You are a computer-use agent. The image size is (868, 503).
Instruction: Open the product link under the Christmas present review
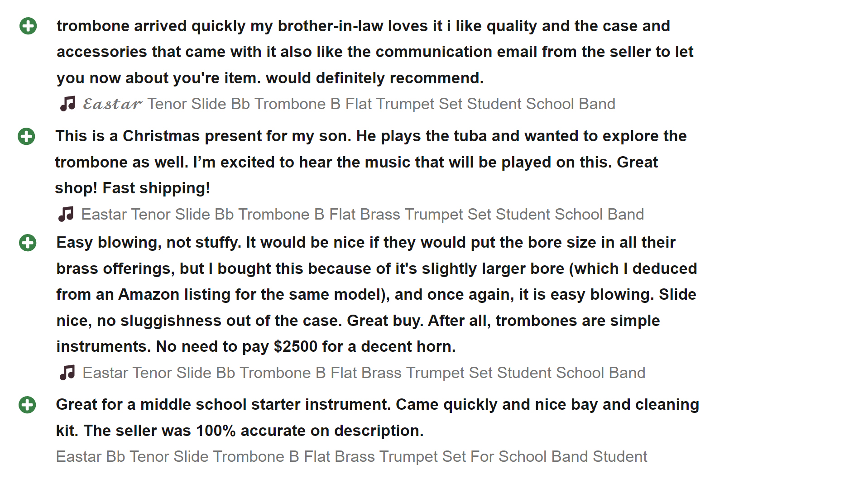click(x=362, y=214)
